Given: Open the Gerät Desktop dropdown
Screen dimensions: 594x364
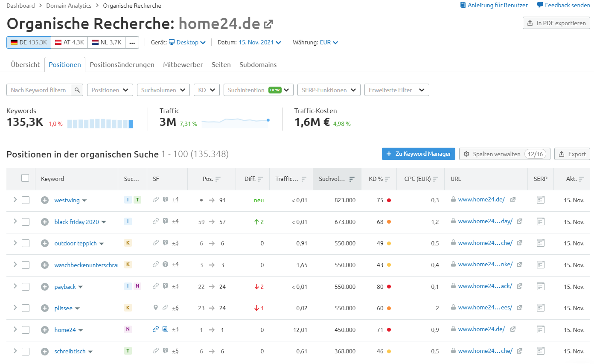Looking at the screenshot, I should point(187,42).
